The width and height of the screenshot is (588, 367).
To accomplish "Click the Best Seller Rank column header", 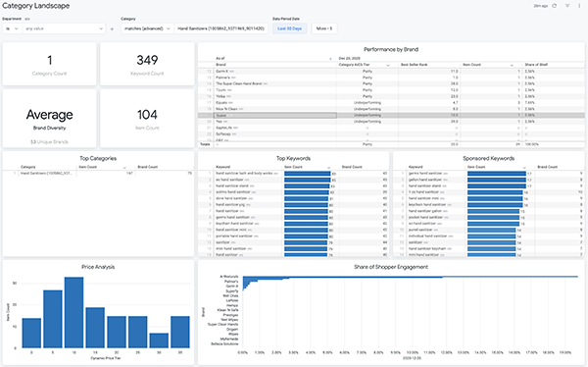I will [414, 65].
